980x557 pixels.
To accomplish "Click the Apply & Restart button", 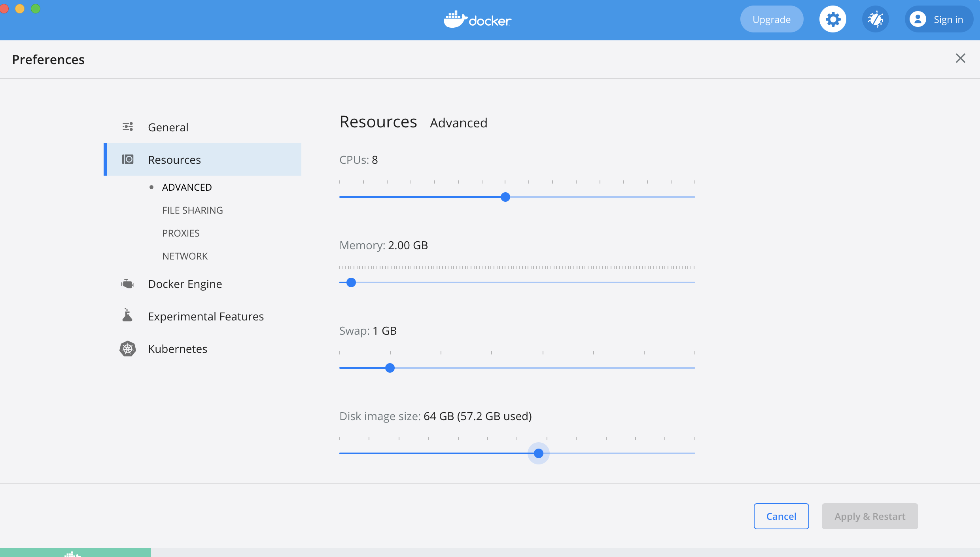I will click(x=870, y=516).
